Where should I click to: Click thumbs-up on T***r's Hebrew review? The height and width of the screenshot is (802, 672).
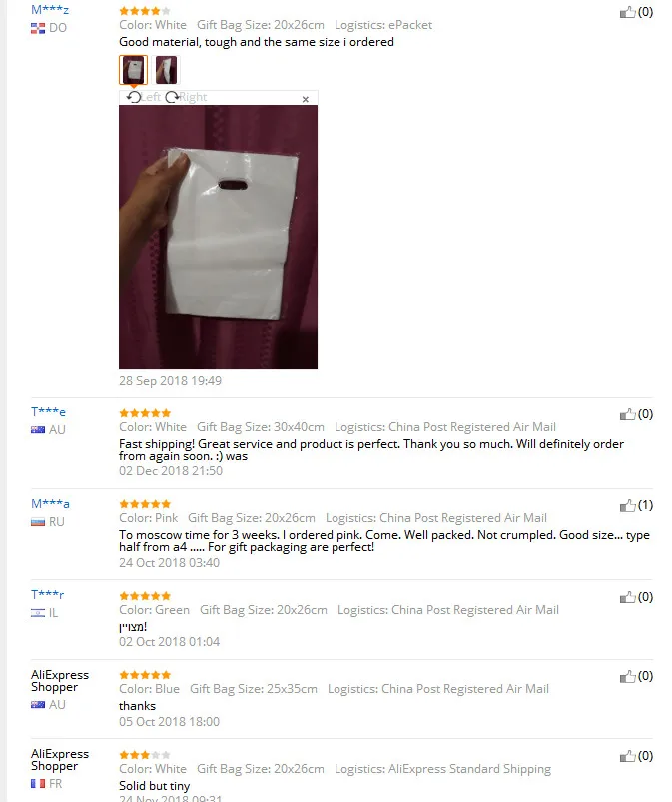[x=627, y=597]
